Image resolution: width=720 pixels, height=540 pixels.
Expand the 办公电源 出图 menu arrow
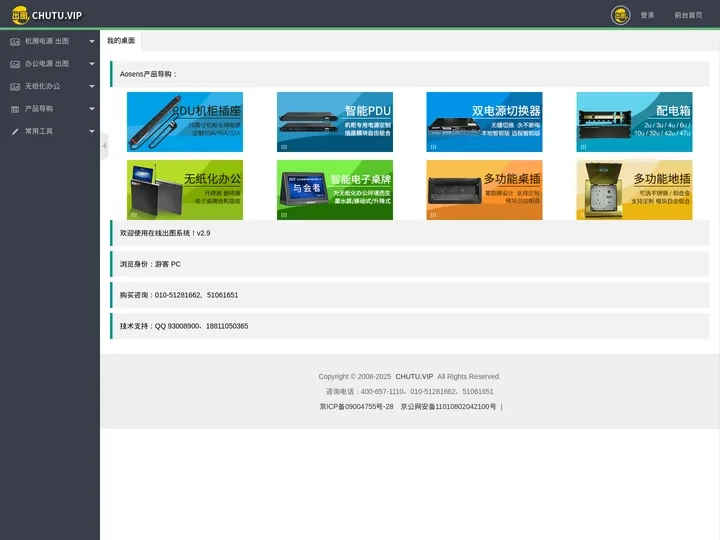tap(92, 64)
